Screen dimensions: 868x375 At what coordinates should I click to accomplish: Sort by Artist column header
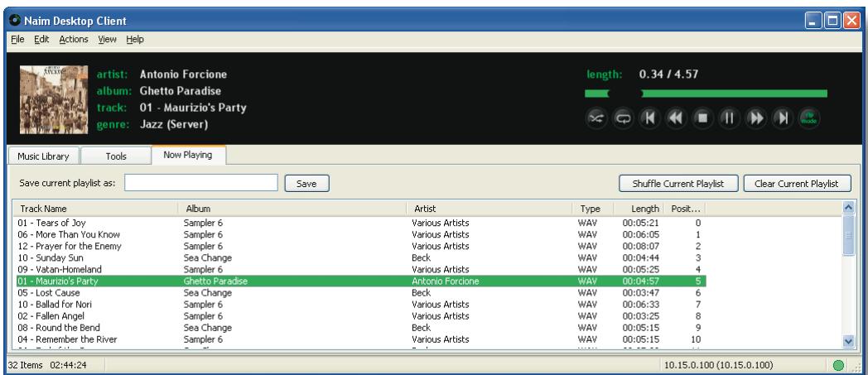[489, 209]
